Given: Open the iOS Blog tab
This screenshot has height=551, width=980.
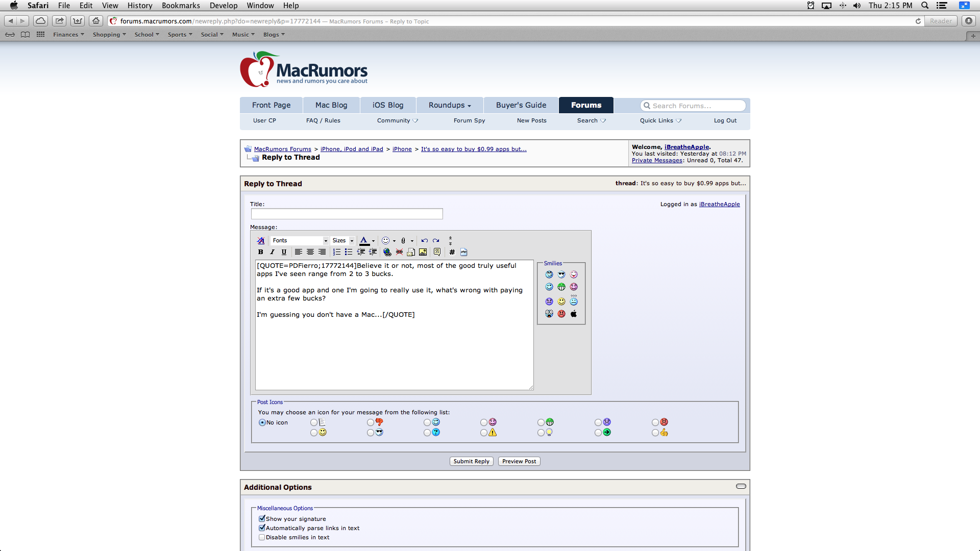Looking at the screenshot, I should coord(388,105).
